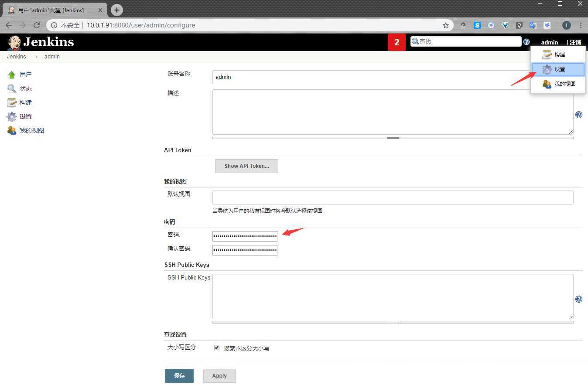The height and width of the screenshot is (385, 588).
Task: Open the 构建 notepad sidebar icon
Action: coord(12,103)
